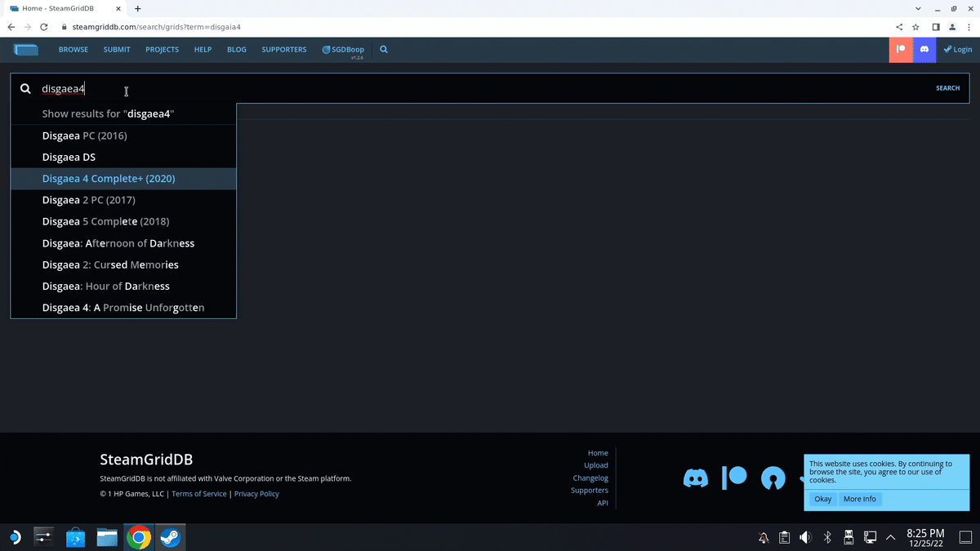Screen dimensions: 980x551
Task: Click the muted notifications bell in tray
Action: [764, 537]
